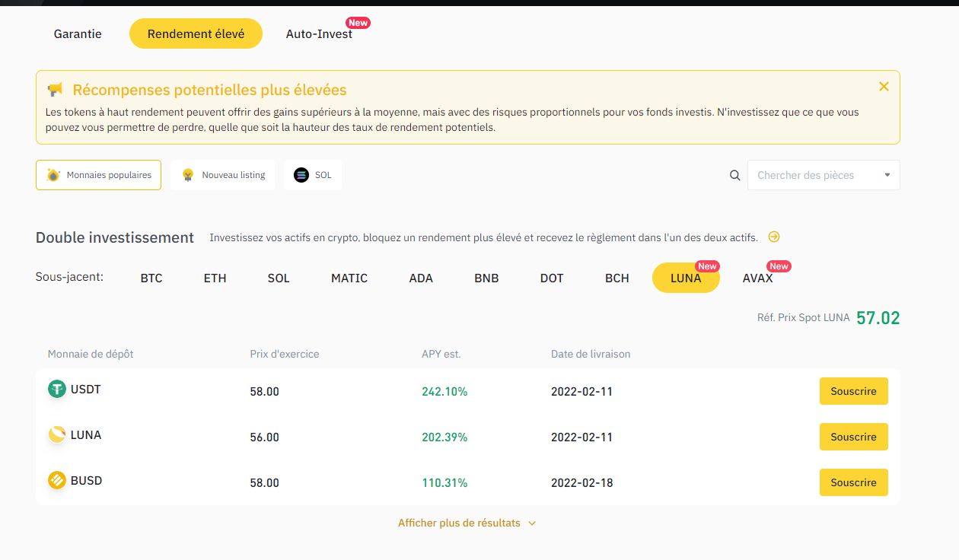959x560 pixels.
Task: Click the LUNA spot price 57.02
Action: 878,317
